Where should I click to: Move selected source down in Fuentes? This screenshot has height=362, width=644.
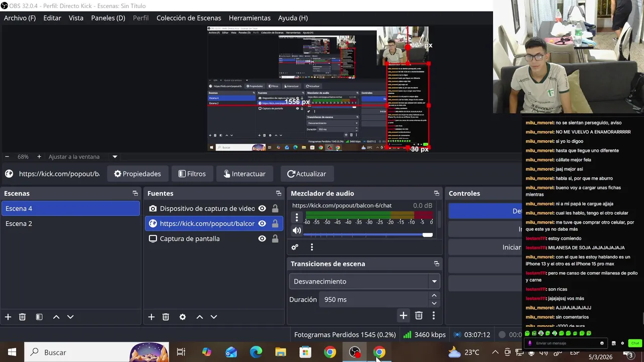point(214,317)
